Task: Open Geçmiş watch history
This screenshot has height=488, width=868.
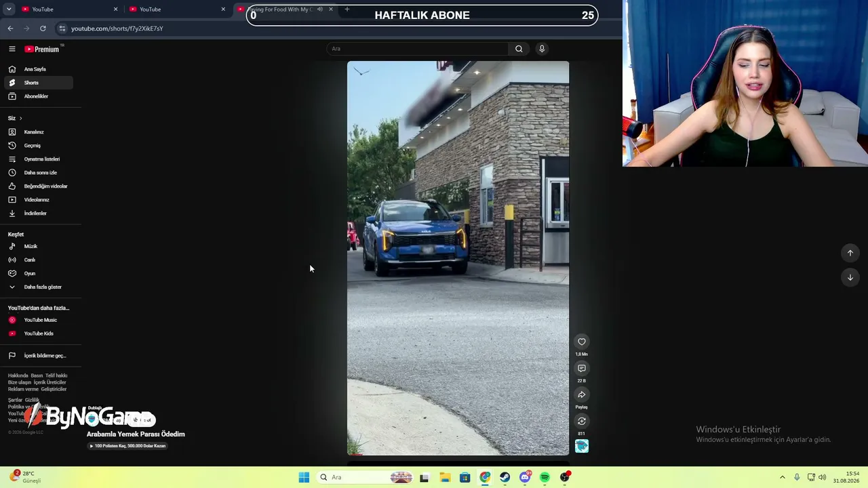Action: click(x=38, y=146)
